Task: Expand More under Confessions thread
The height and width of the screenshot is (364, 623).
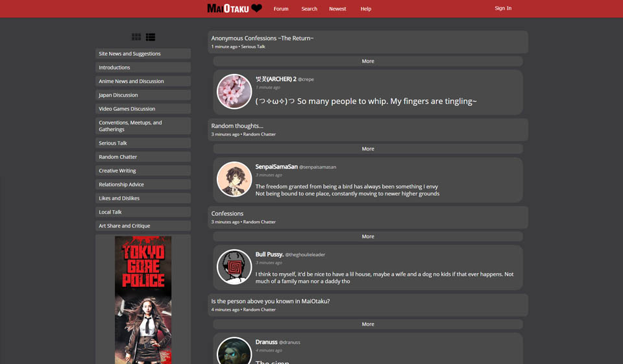Action: tap(367, 236)
